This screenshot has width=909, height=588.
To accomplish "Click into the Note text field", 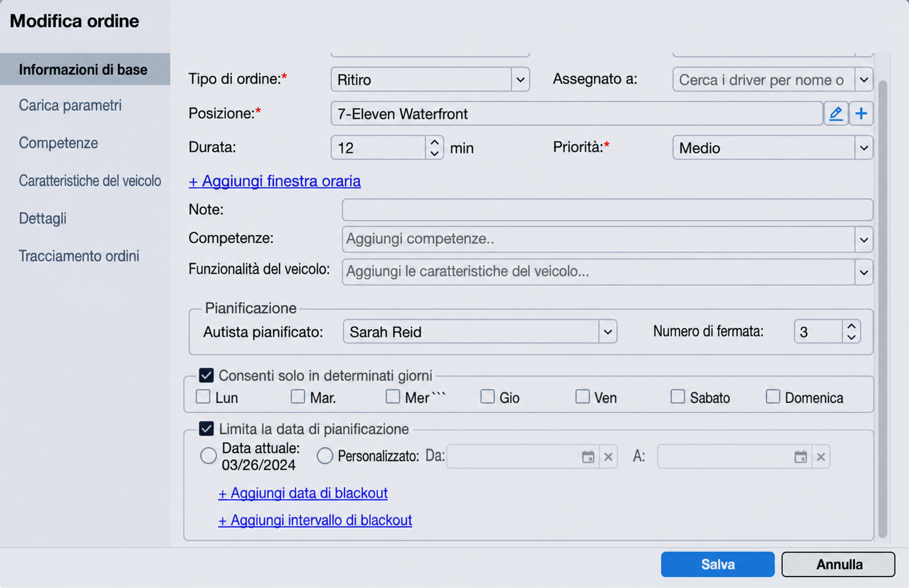I will click(x=607, y=210).
